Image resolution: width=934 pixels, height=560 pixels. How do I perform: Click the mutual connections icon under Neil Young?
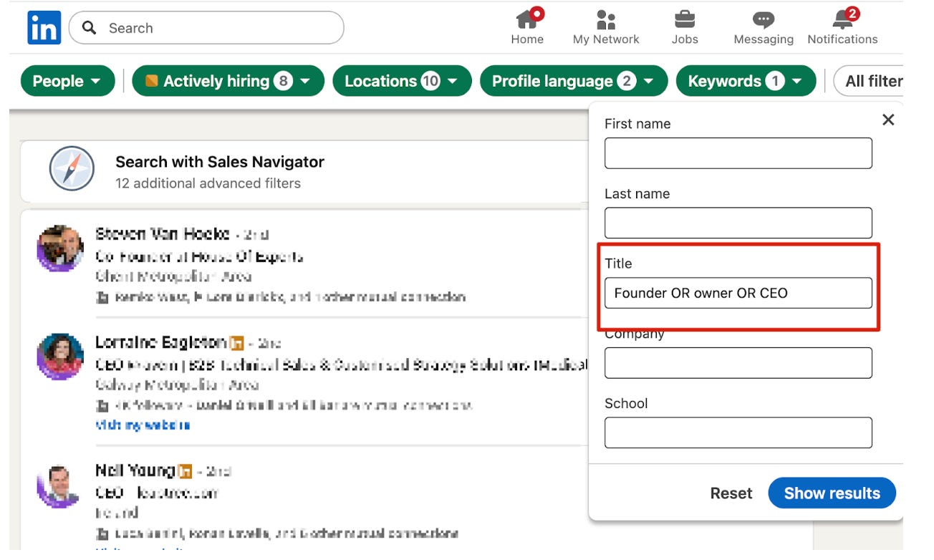102,534
